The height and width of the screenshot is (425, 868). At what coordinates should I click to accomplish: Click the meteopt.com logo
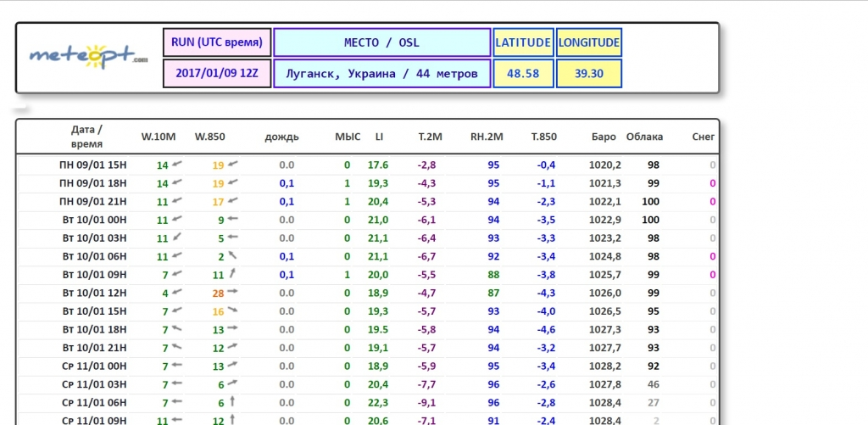click(x=88, y=57)
